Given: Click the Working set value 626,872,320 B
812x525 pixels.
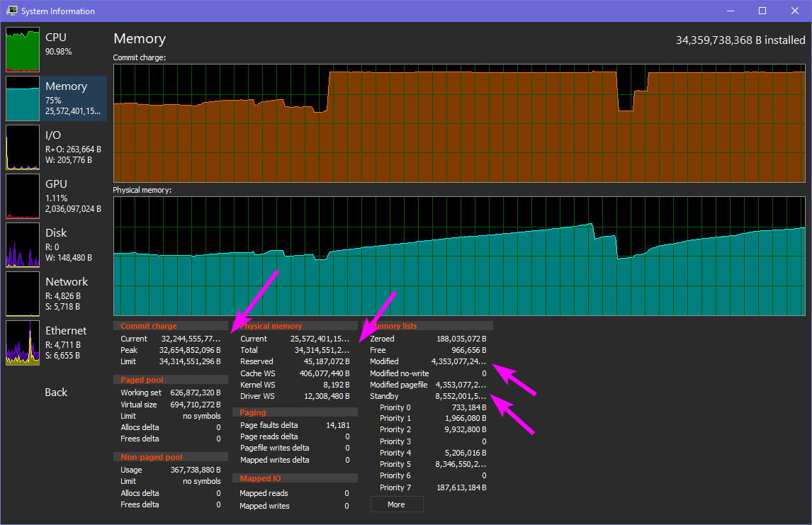Looking at the screenshot, I should pyautogui.click(x=196, y=393).
